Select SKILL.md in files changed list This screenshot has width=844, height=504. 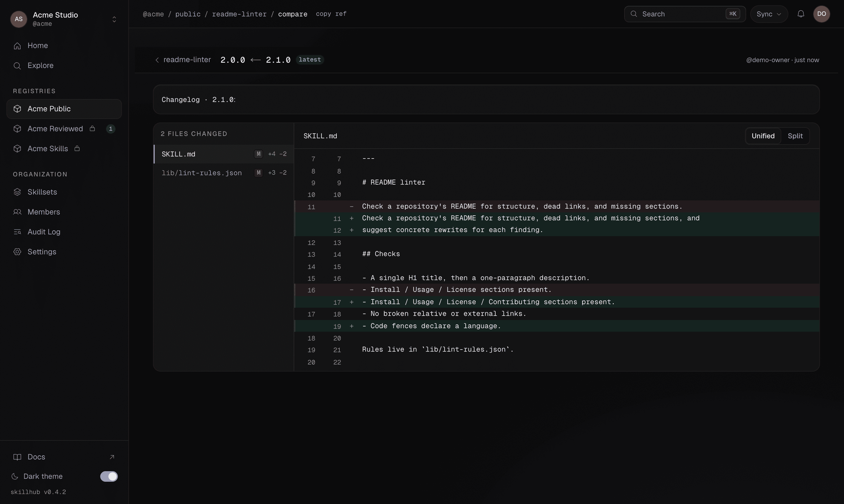click(x=224, y=154)
